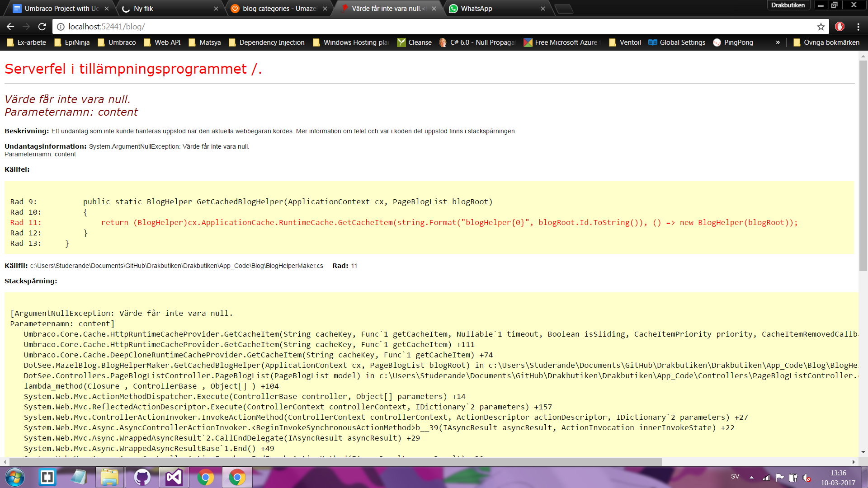Open the C# 6.0 - Null Propagat bookmark
The image size is (868, 488).
click(477, 42)
